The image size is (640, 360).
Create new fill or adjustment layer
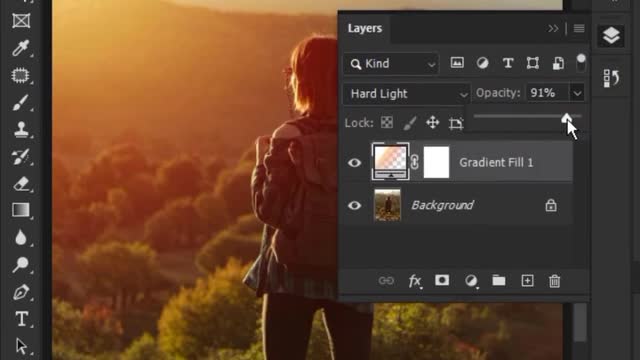[471, 281]
